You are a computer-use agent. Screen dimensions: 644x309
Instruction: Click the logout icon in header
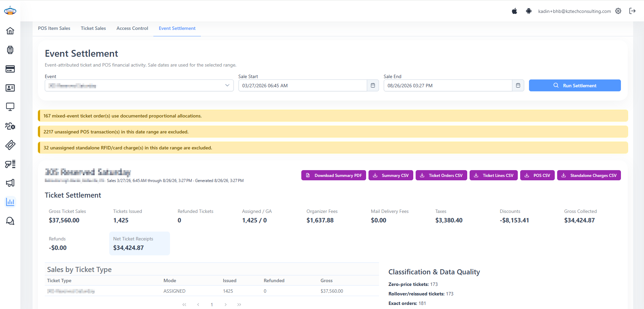[x=632, y=11]
